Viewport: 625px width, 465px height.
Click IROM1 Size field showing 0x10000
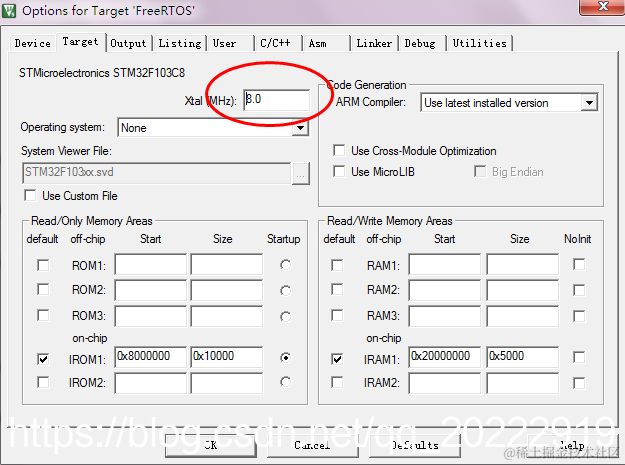point(226,357)
